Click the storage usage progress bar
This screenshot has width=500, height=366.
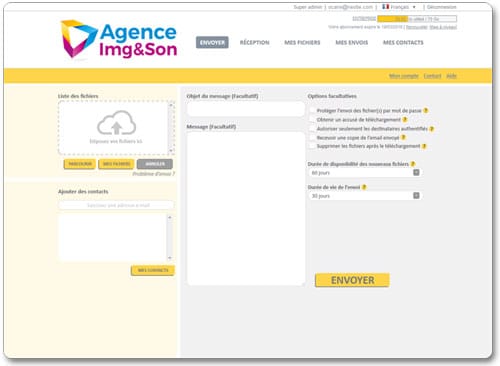[x=417, y=19]
